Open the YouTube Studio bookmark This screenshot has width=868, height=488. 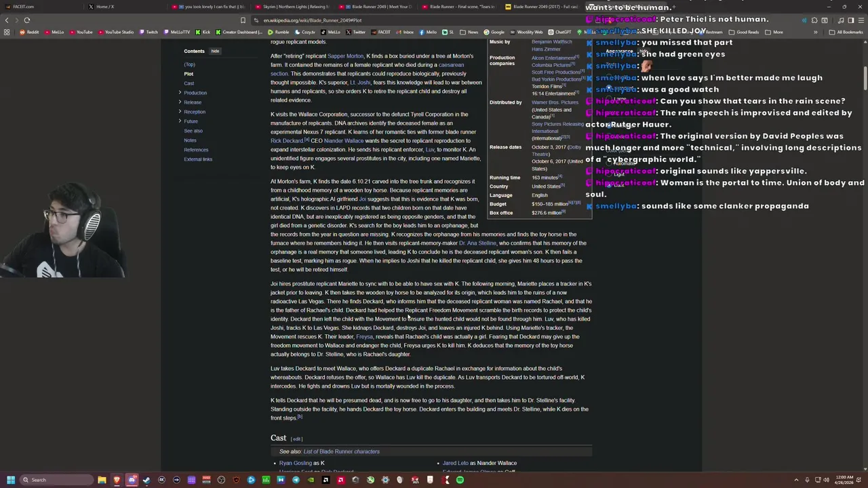coord(115,32)
